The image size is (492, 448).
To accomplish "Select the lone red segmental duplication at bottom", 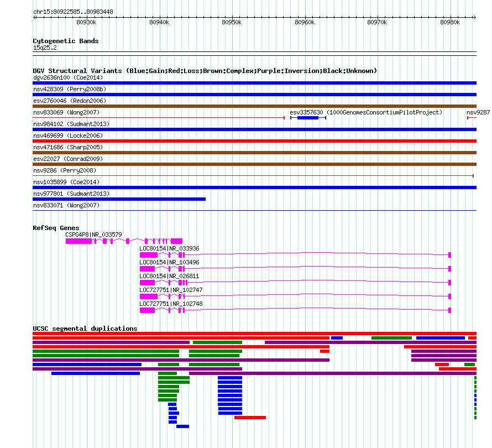I will pos(250,418).
